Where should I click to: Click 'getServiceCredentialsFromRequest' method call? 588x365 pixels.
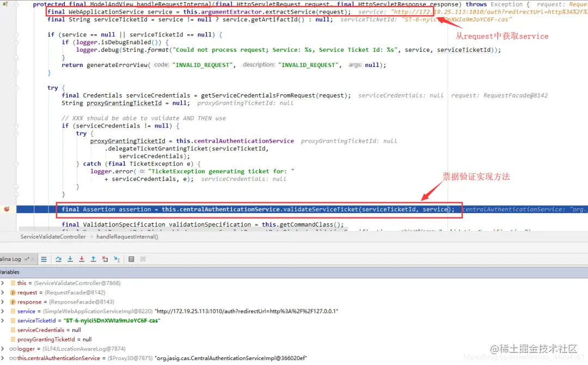pyautogui.click(x=259, y=95)
